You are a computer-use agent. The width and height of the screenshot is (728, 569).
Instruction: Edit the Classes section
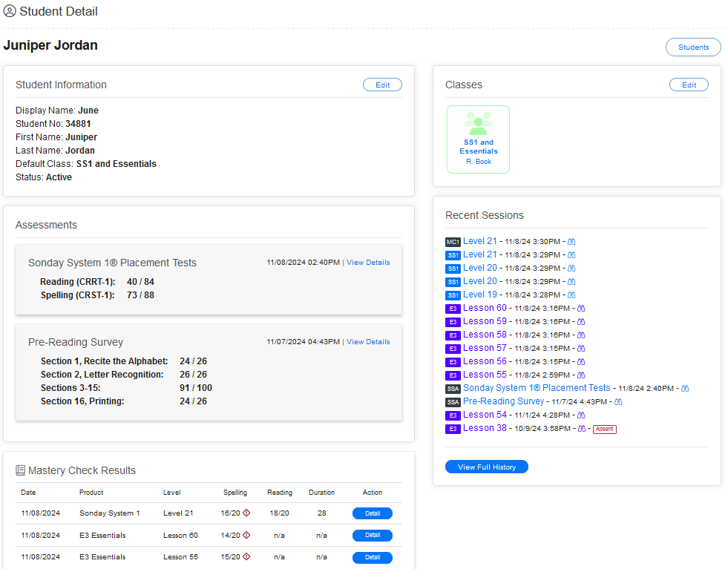pos(689,85)
